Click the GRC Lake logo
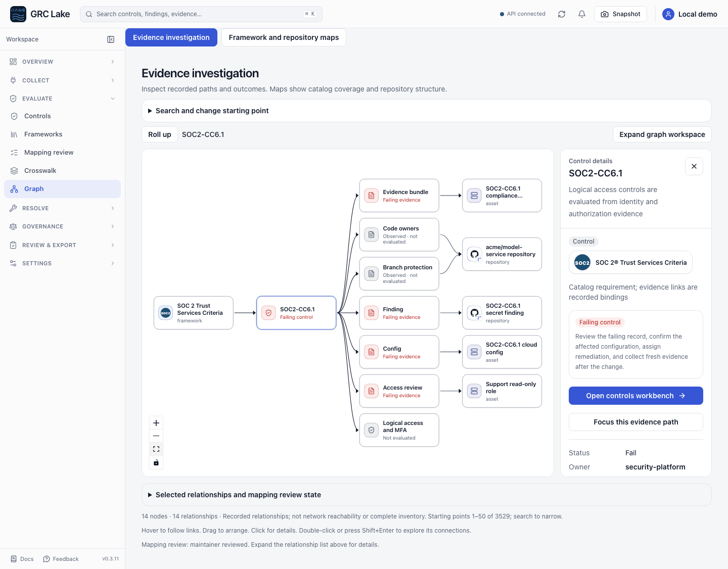This screenshot has width=728, height=569. 18,14
